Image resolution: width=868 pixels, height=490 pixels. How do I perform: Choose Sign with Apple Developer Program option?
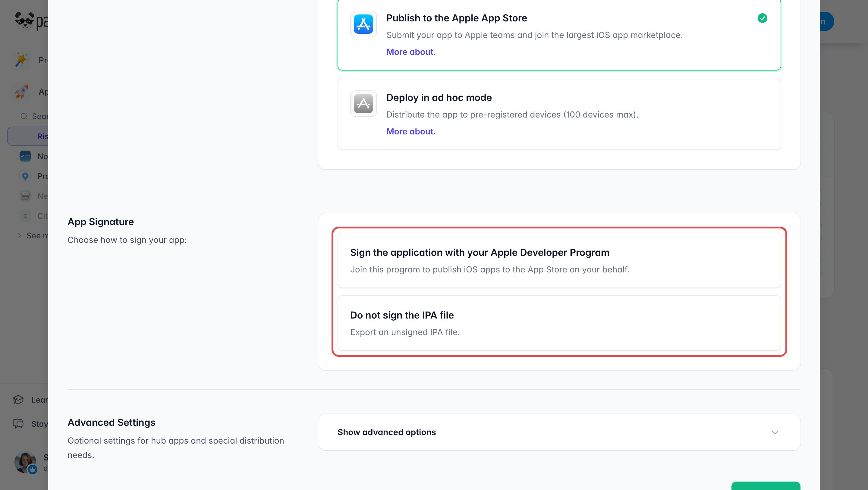(559, 260)
